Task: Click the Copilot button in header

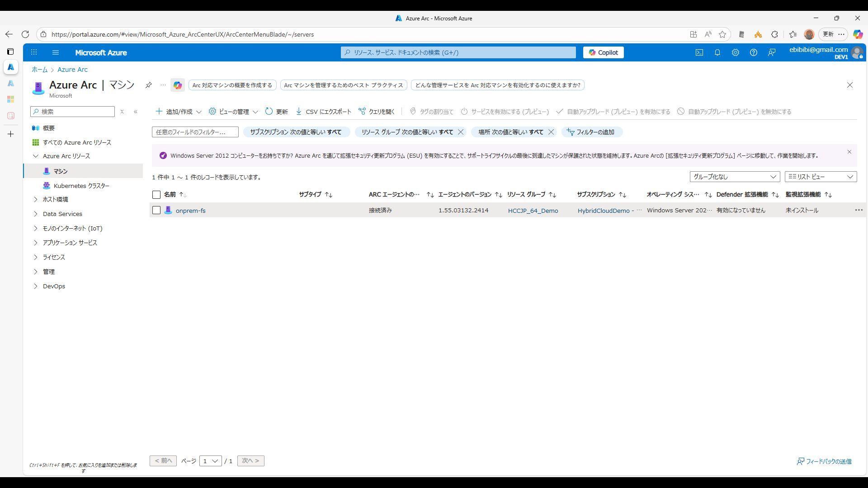Action: click(603, 52)
